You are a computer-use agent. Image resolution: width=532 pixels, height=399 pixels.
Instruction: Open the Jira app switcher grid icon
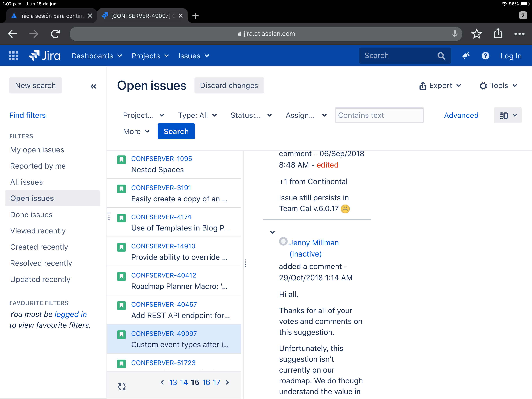[x=13, y=56]
